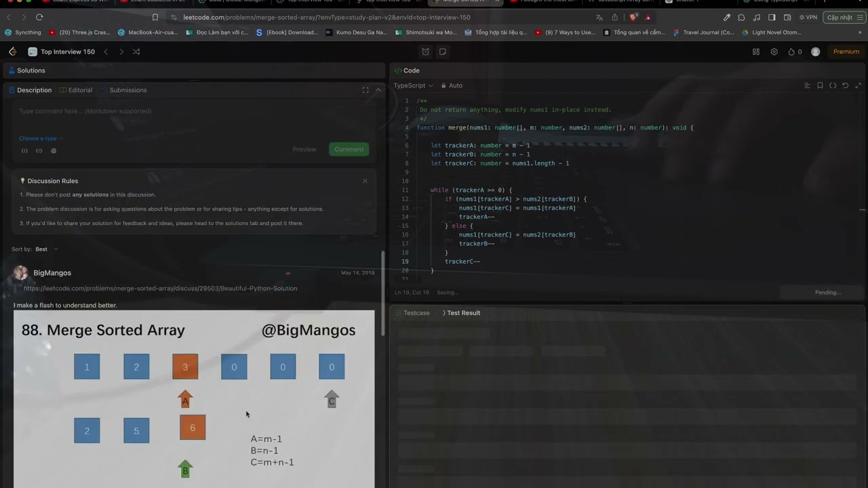Pick a random problem with shuffle icon

136,52
